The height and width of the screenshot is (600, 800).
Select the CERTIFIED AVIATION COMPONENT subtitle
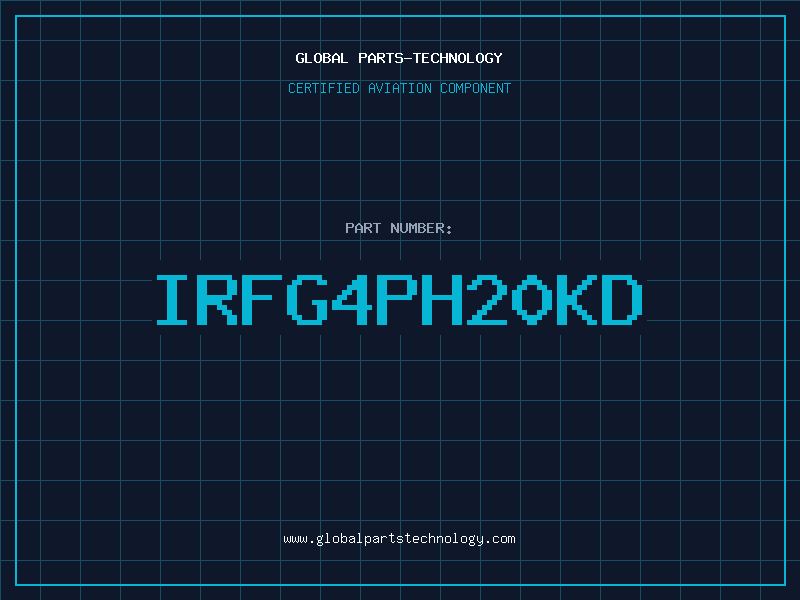coord(399,88)
